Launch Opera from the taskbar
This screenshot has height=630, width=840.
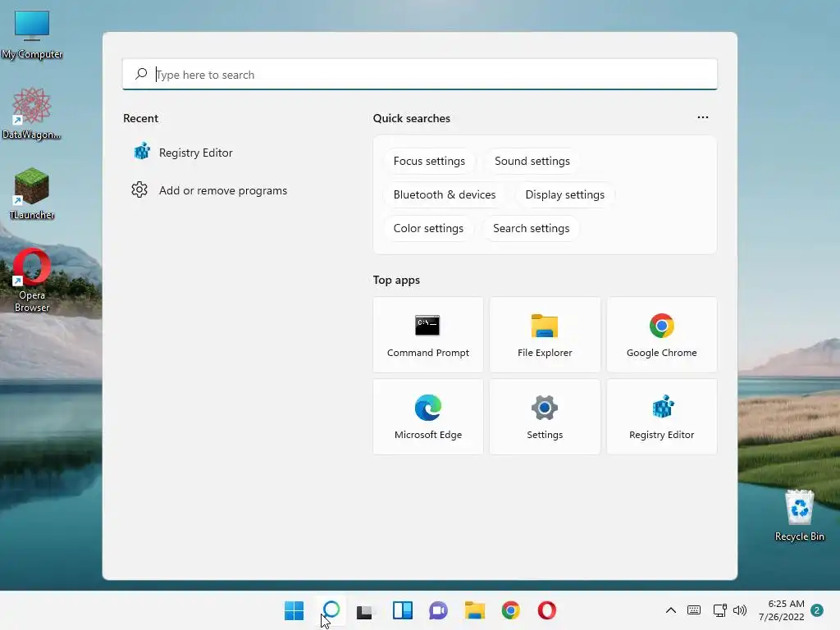pos(547,610)
